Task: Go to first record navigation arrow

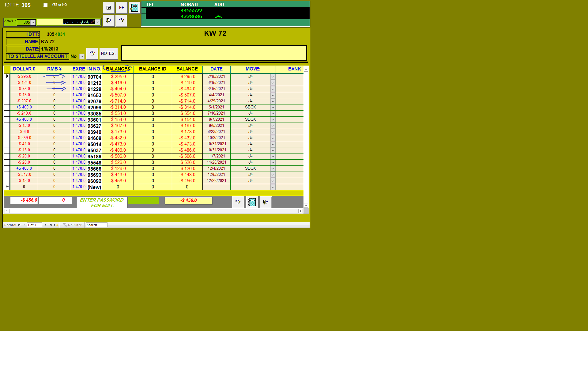Action: (19, 225)
